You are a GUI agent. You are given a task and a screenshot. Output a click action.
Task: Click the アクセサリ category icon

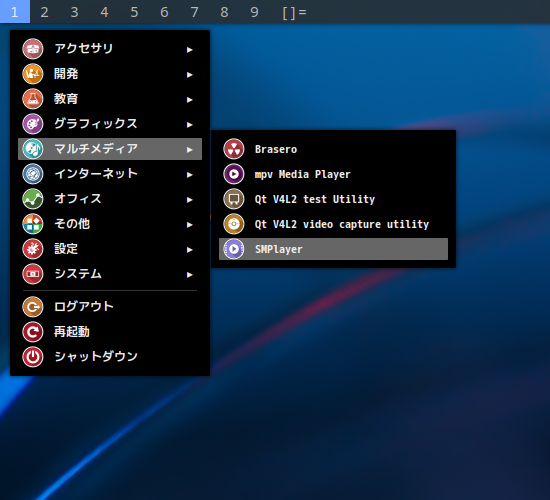pyautogui.click(x=33, y=49)
